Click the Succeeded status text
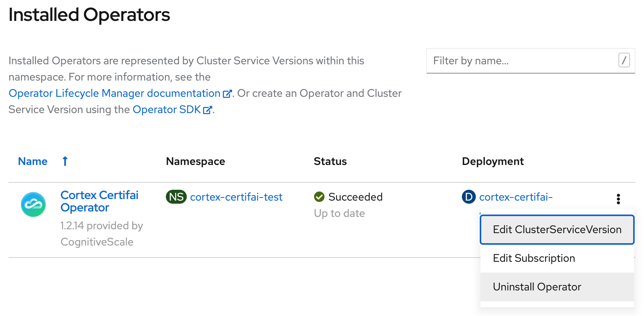 point(355,197)
